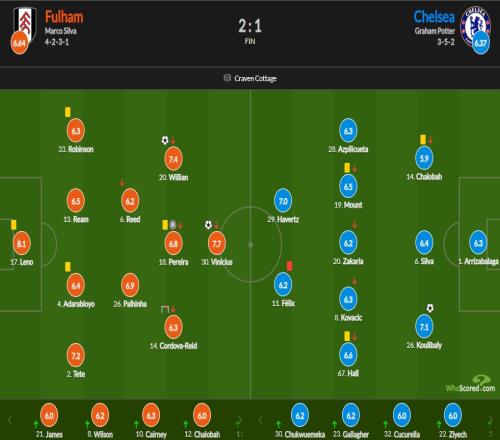Show more Chelsea substitutes with right arrow

tap(490, 420)
